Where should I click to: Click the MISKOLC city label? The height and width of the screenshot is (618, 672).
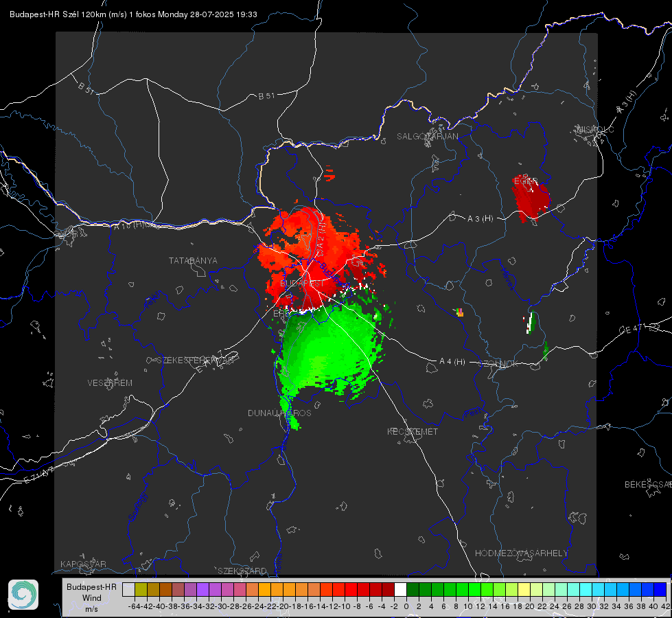coord(595,129)
